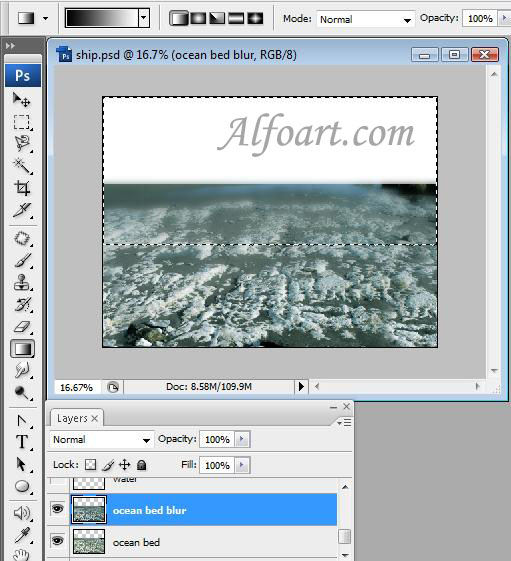Image resolution: width=511 pixels, height=561 pixels.
Task: Pick the Eraser tool
Action: click(x=22, y=326)
